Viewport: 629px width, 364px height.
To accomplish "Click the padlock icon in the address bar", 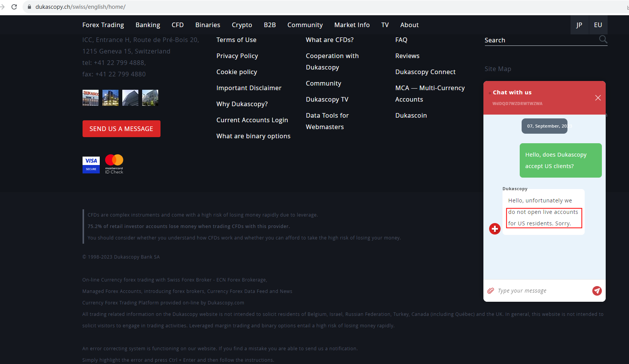I will [x=29, y=6].
